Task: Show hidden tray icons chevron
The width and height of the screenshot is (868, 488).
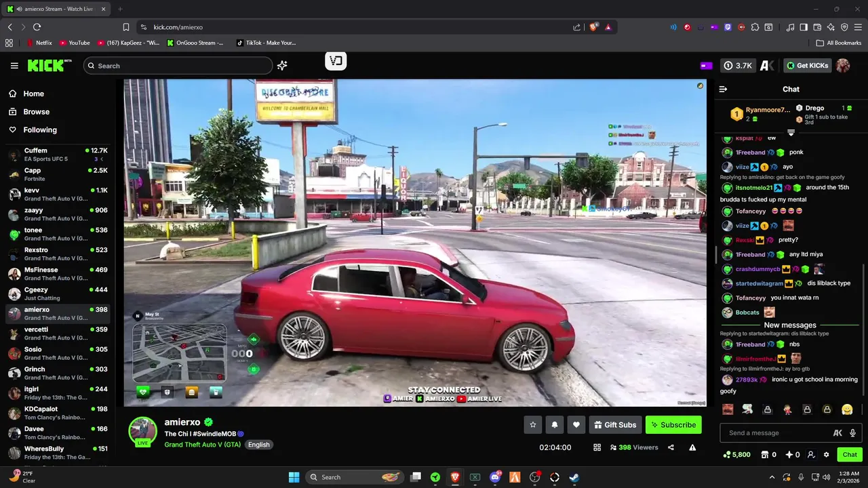Action: click(x=772, y=477)
